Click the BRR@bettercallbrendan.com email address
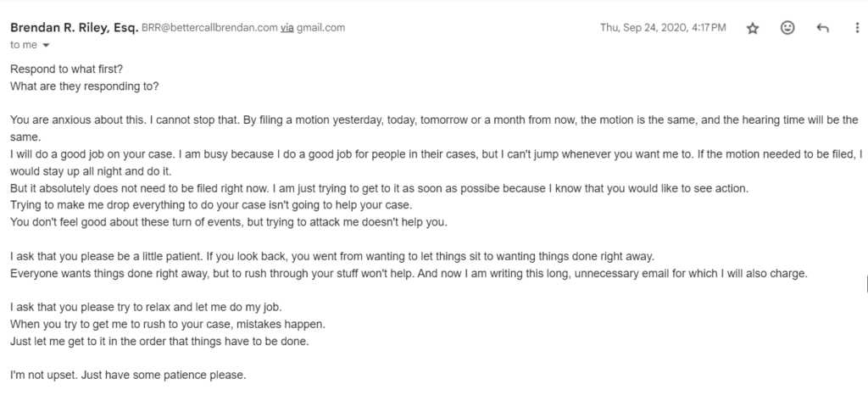868x401 pixels. pyautogui.click(x=209, y=28)
